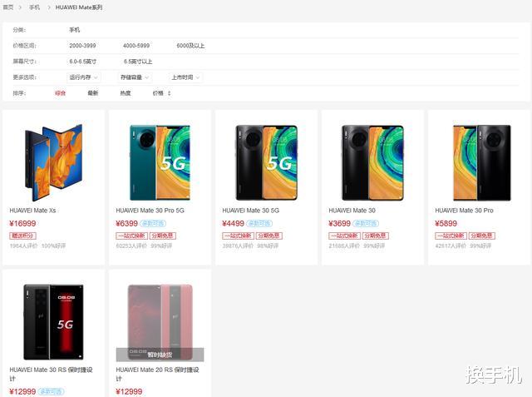Viewport: 532px width, 397px height.
Task: Open Mate Xs reviews with 100%好评
Action: pos(37,246)
